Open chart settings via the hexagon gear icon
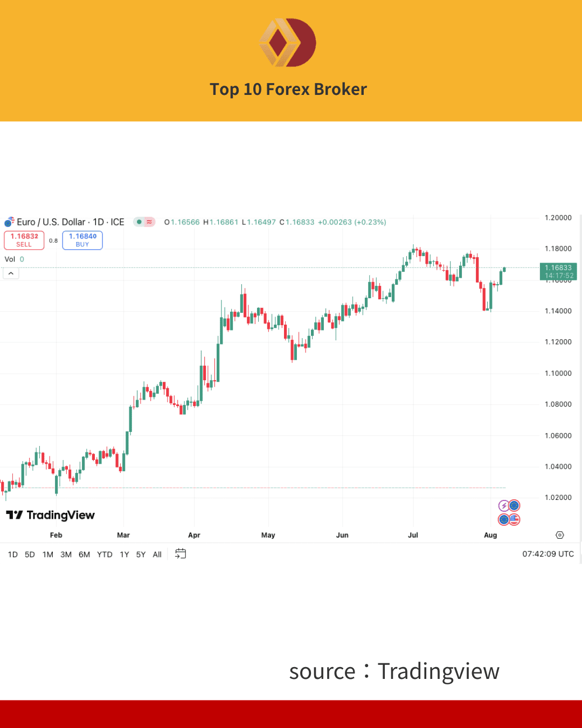 click(559, 535)
